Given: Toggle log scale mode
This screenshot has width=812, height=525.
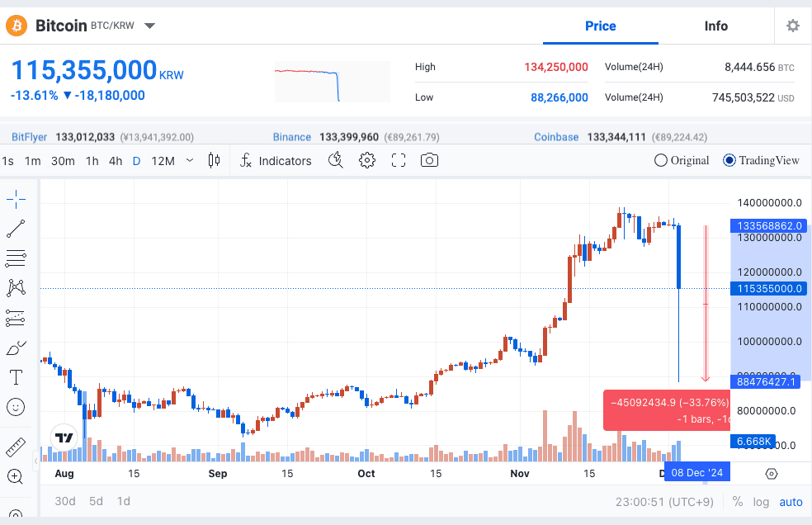Looking at the screenshot, I should [x=761, y=502].
